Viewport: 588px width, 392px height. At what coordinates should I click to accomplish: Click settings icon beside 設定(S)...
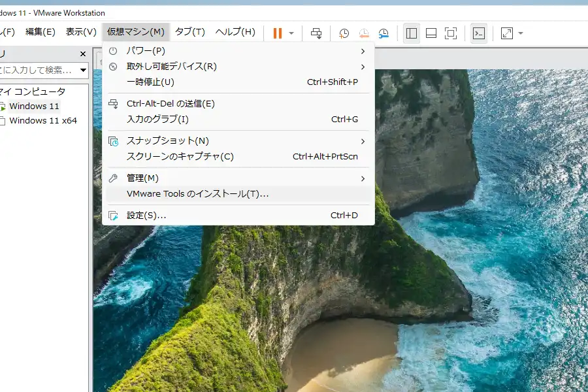113,216
